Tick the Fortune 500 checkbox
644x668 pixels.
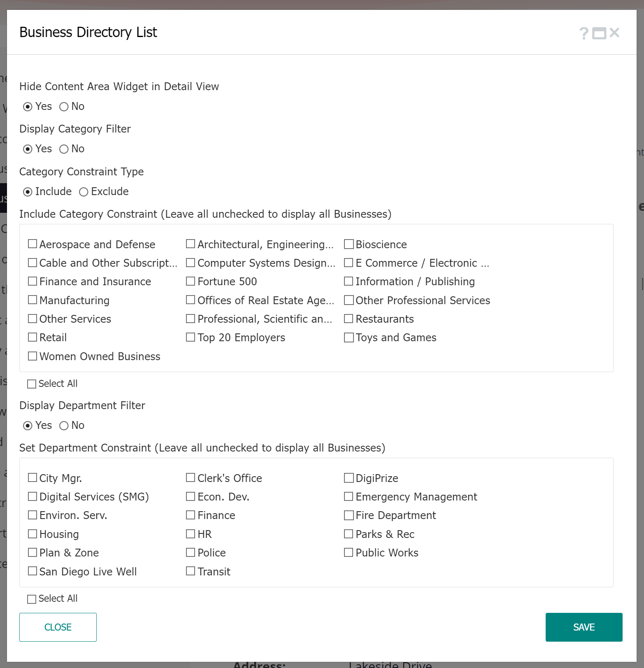click(191, 281)
